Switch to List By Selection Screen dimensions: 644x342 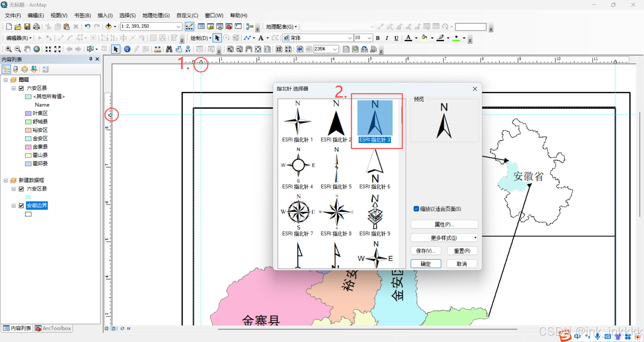[34, 69]
